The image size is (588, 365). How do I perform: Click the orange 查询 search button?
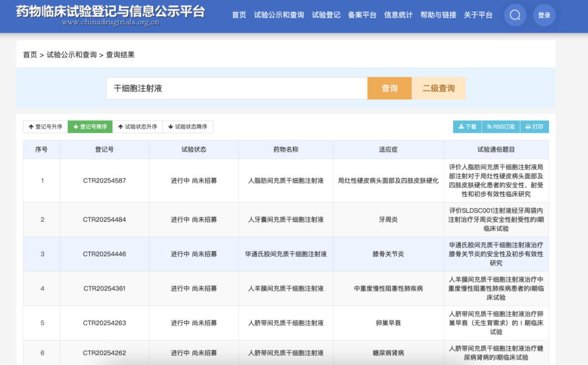[x=389, y=88]
